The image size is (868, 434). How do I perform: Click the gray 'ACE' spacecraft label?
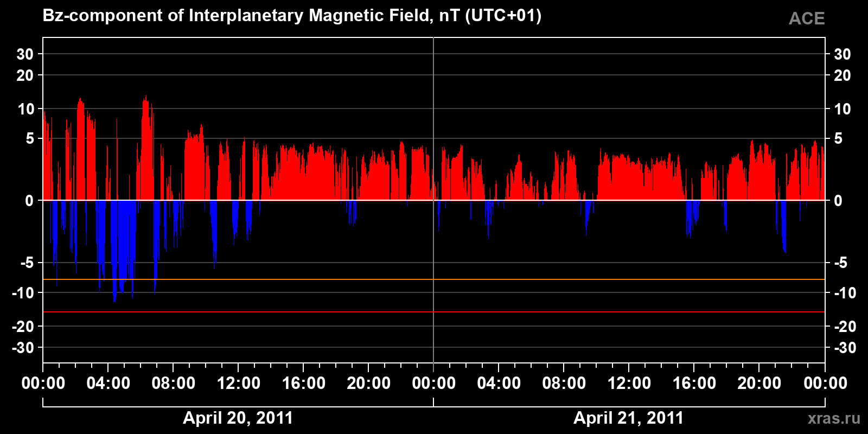(x=807, y=18)
